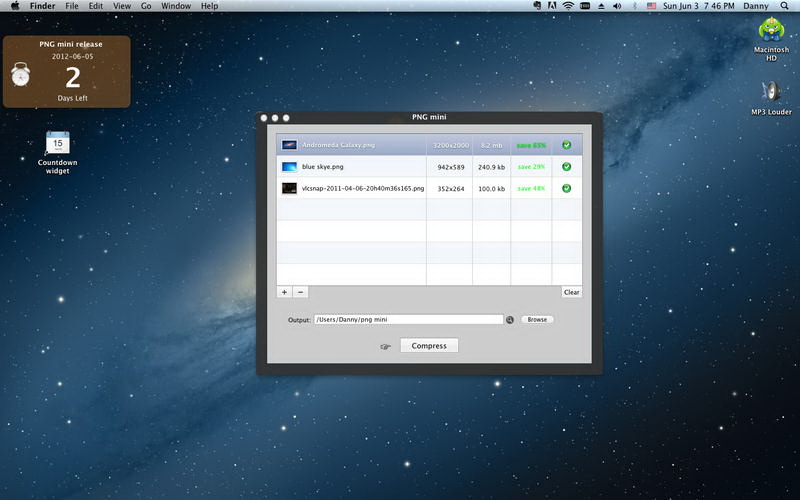This screenshot has height=500, width=800.
Task: Click the green check for Andromeda Galaxy.png
Action: pyautogui.click(x=566, y=145)
